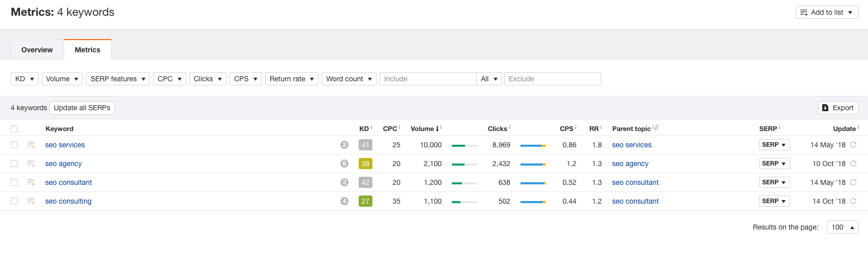
Task: Open the seo consulting keyword link
Action: [68, 201]
